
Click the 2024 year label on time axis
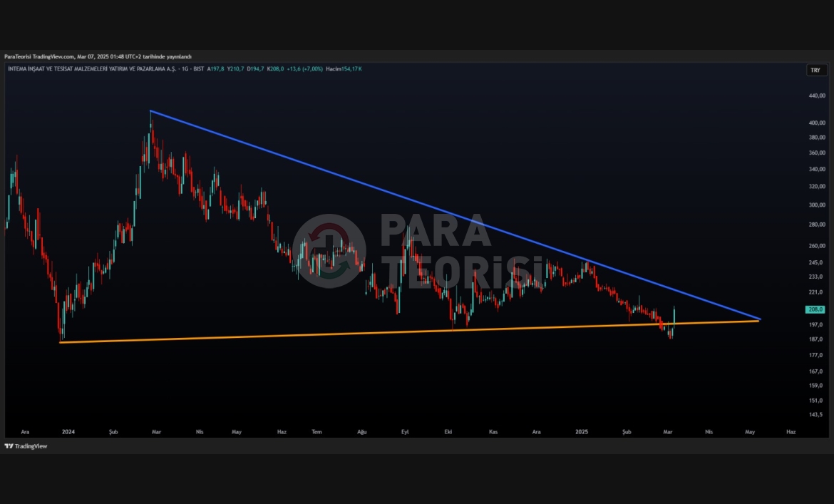pos(68,432)
